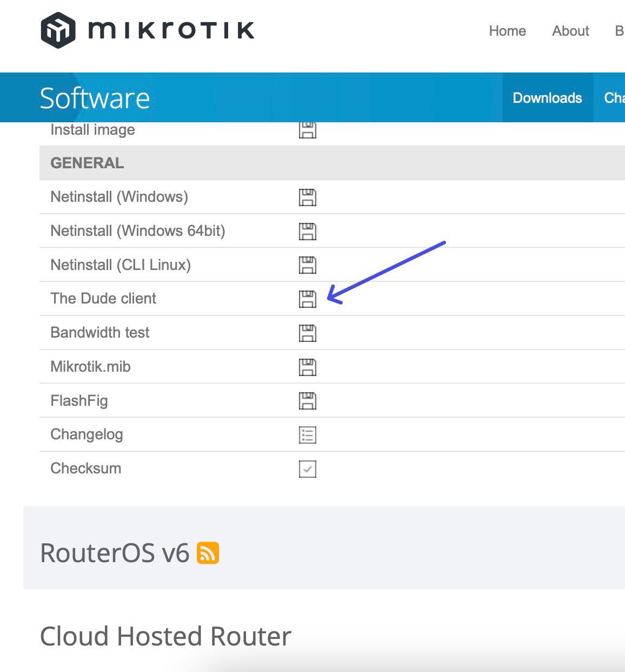Click 'Changelog' row label
The height and width of the screenshot is (672, 625).
[87, 435]
